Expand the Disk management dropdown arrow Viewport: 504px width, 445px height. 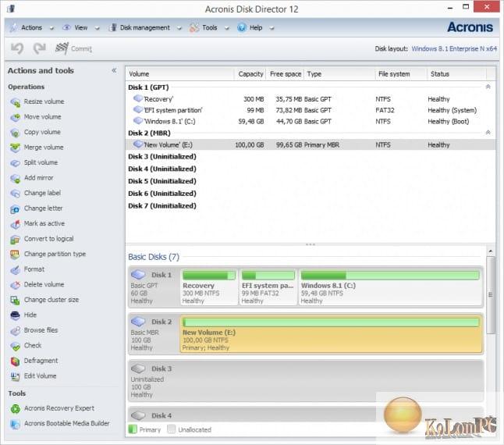179,28
